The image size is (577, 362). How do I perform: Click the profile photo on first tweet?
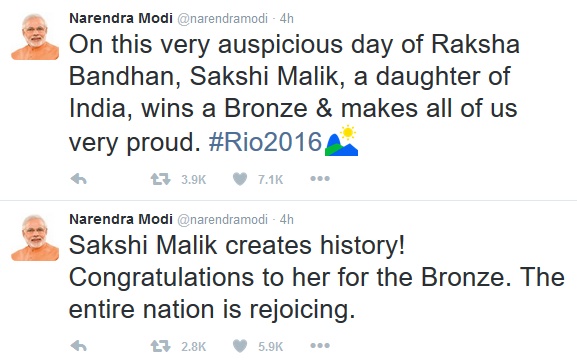(x=35, y=36)
